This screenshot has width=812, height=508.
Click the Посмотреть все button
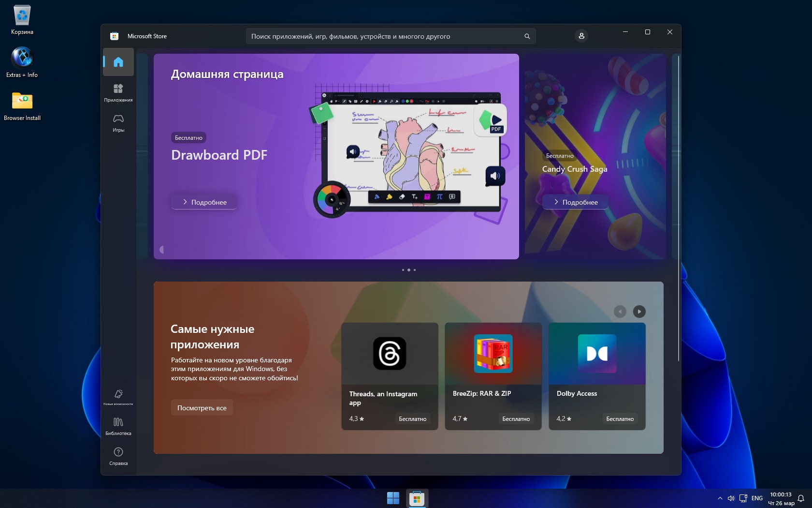(202, 408)
